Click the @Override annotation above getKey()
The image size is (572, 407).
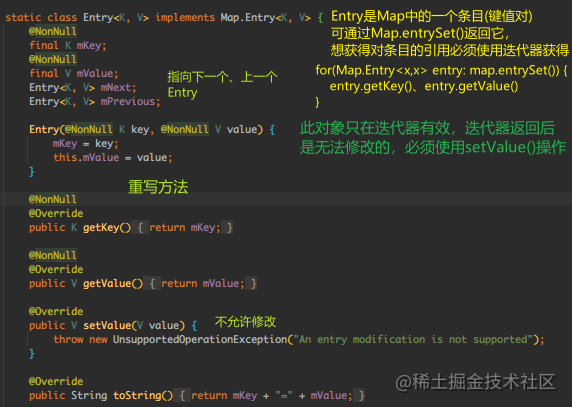coord(56,214)
